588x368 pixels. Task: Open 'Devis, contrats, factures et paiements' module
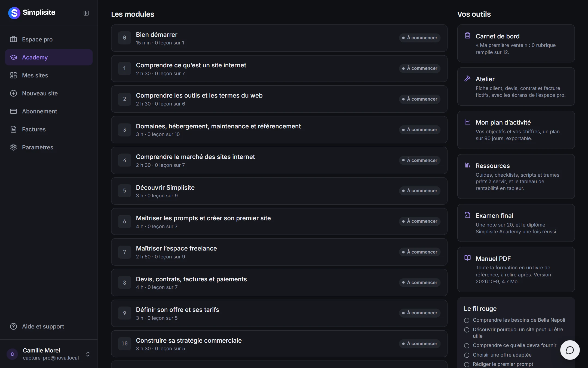point(279,283)
